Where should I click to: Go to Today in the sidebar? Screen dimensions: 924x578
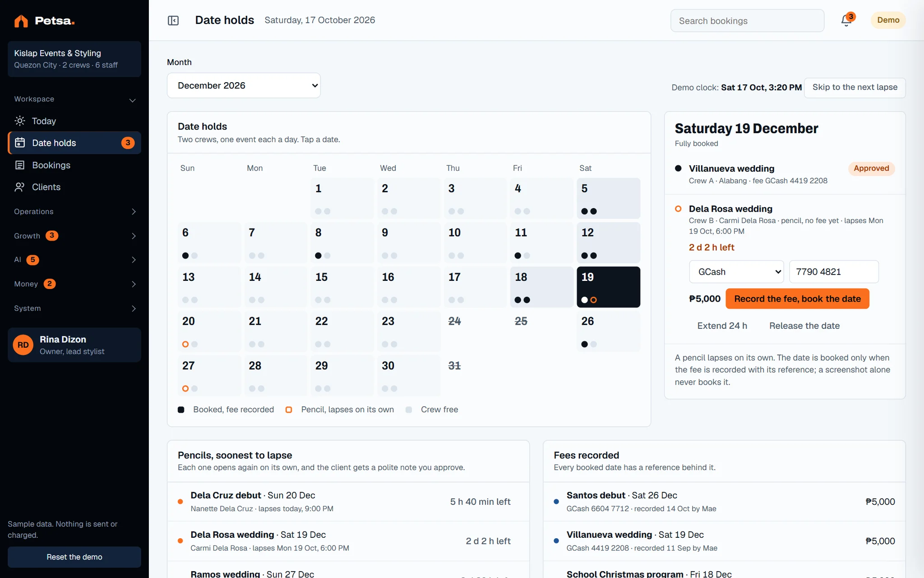coord(74,121)
